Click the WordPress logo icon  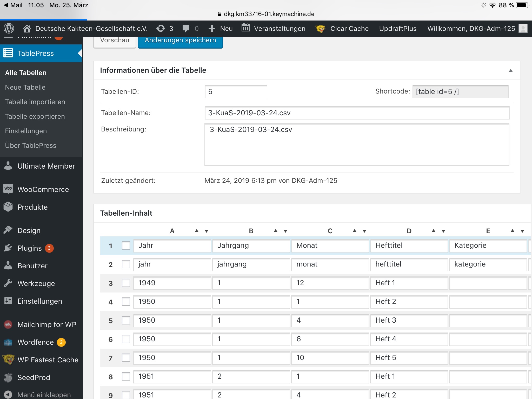tap(9, 28)
